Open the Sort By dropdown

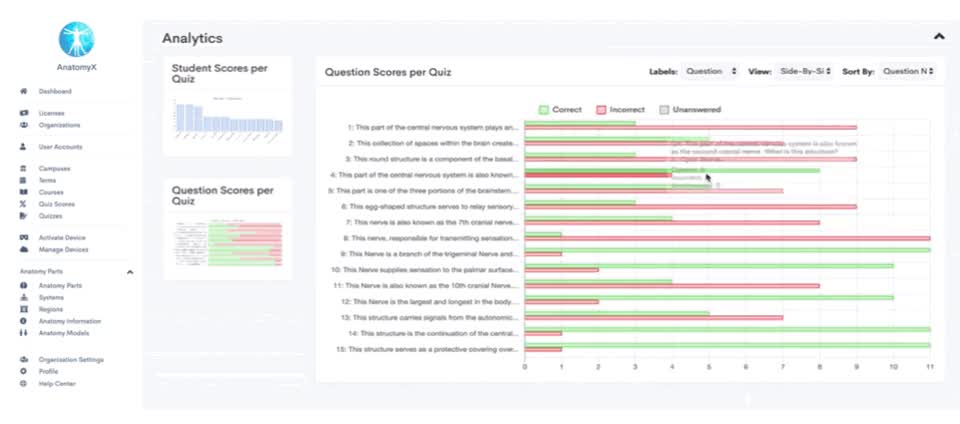tap(908, 72)
